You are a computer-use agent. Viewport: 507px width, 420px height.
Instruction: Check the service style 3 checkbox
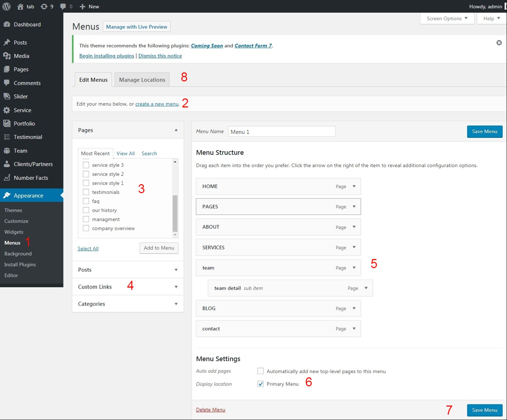[x=86, y=165]
